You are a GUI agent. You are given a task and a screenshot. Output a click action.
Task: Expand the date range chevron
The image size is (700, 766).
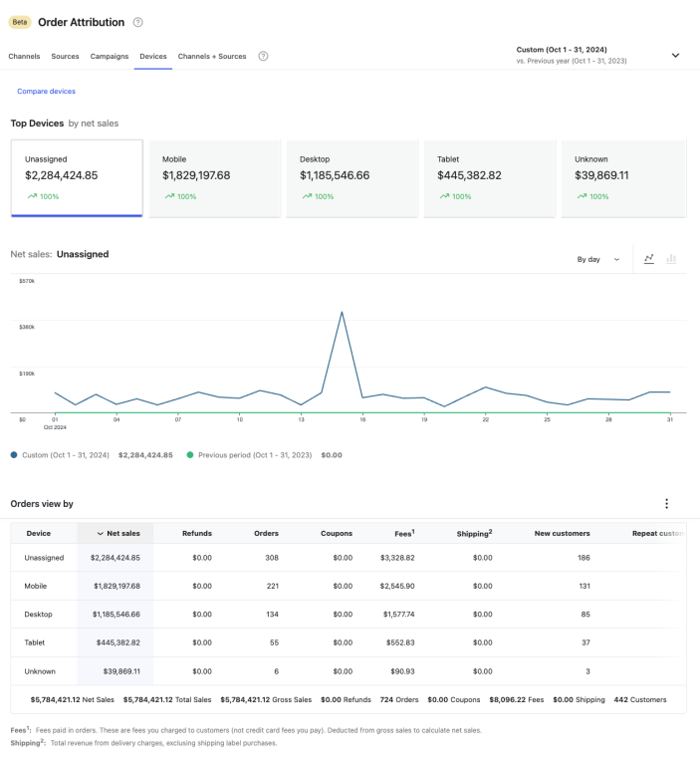tap(676, 55)
